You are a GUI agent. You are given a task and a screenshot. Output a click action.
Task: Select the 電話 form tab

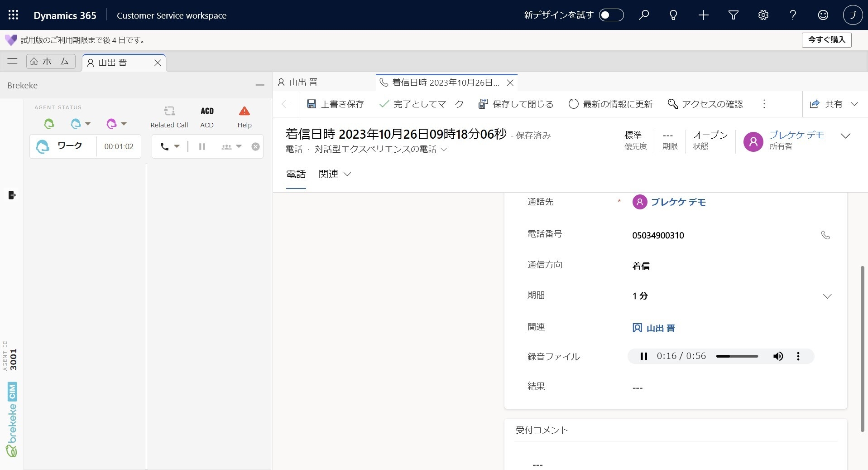coord(296,174)
